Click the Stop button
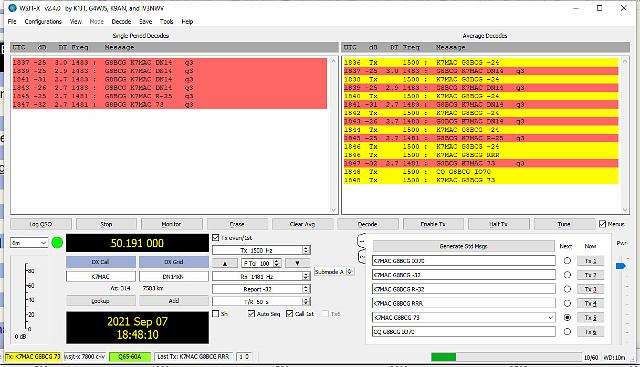The image size is (640, 367). point(106,224)
